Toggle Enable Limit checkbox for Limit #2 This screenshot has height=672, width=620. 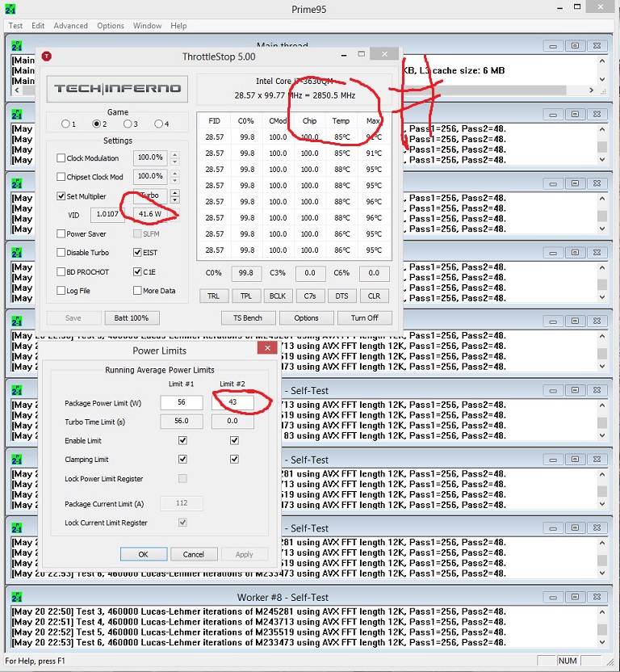[x=234, y=440]
